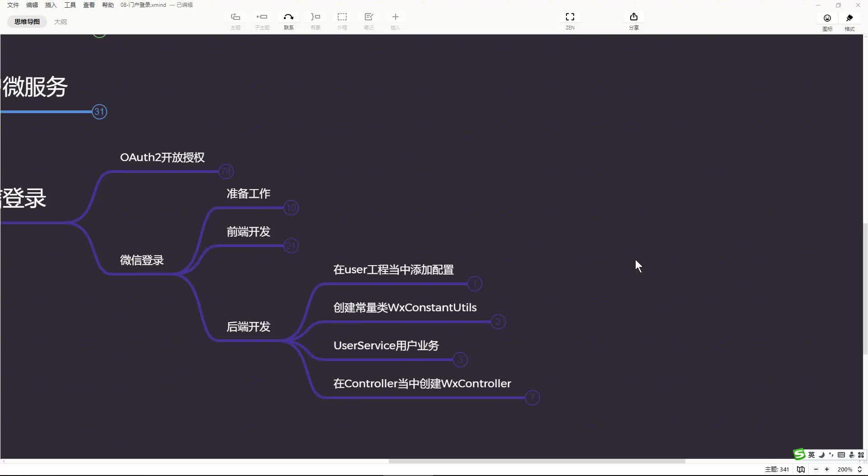Click the 主题 (Topic) toolbar icon
The height and width of the screenshot is (476, 868).
pyautogui.click(x=236, y=17)
